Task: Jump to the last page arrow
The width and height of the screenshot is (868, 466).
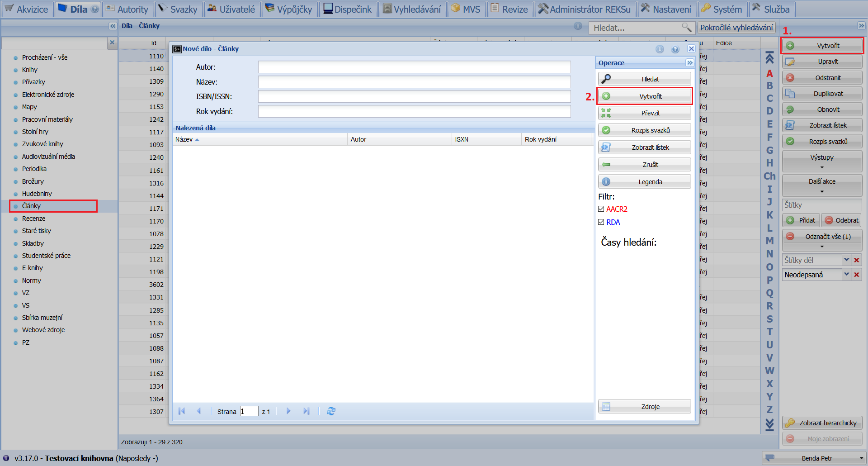Action: point(306,411)
